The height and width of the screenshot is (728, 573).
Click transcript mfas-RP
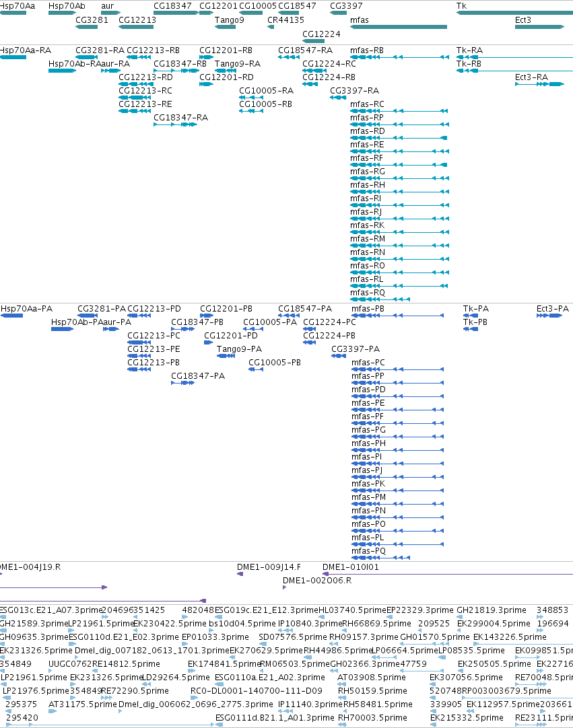point(400,124)
